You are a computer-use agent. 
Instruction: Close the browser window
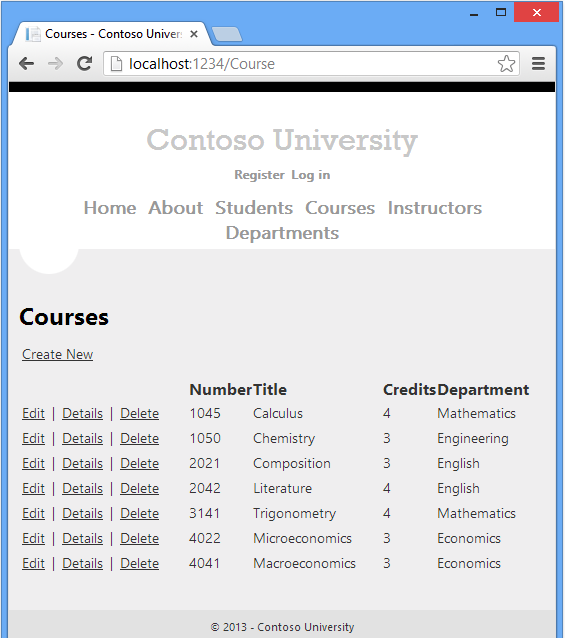tap(537, 12)
